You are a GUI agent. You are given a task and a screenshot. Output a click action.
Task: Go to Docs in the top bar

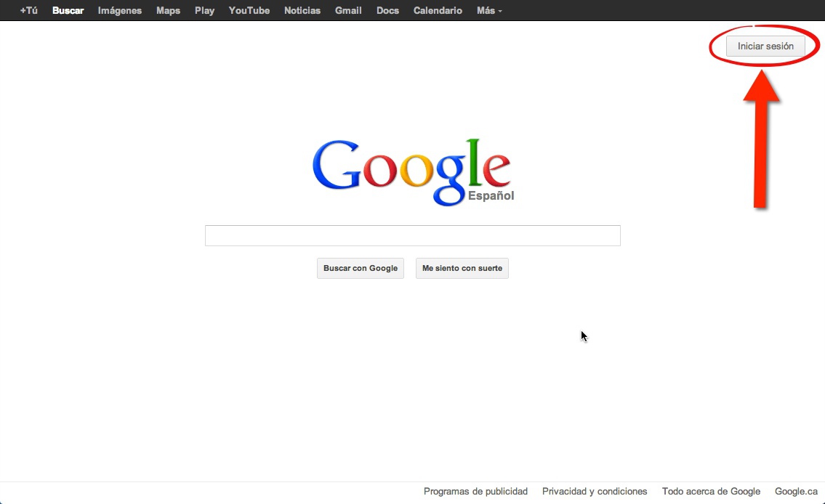(x=387, y=11)
